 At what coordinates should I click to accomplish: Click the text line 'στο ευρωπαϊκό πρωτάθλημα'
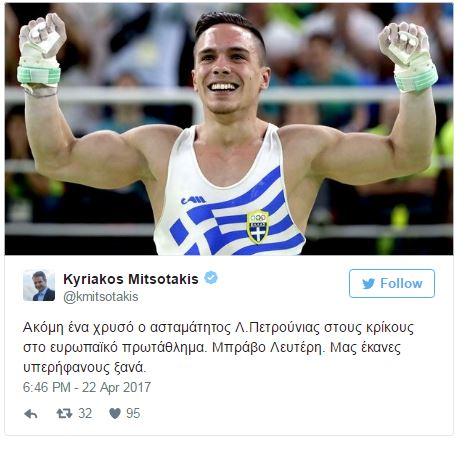click(116, 348)
